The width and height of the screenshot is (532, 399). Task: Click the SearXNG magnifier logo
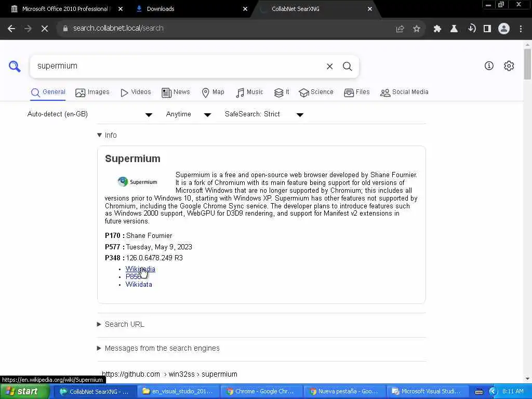pyautogui.click(x=15, y=66)
